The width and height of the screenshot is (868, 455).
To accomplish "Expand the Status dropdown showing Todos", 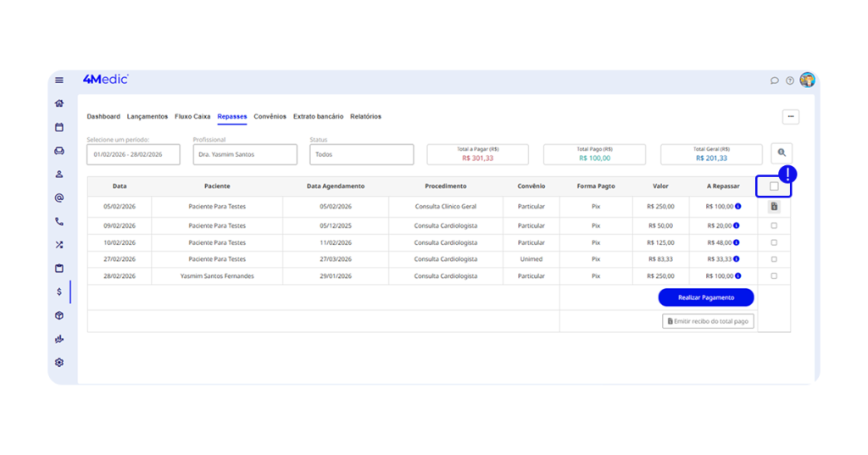I will coord(361,155).
